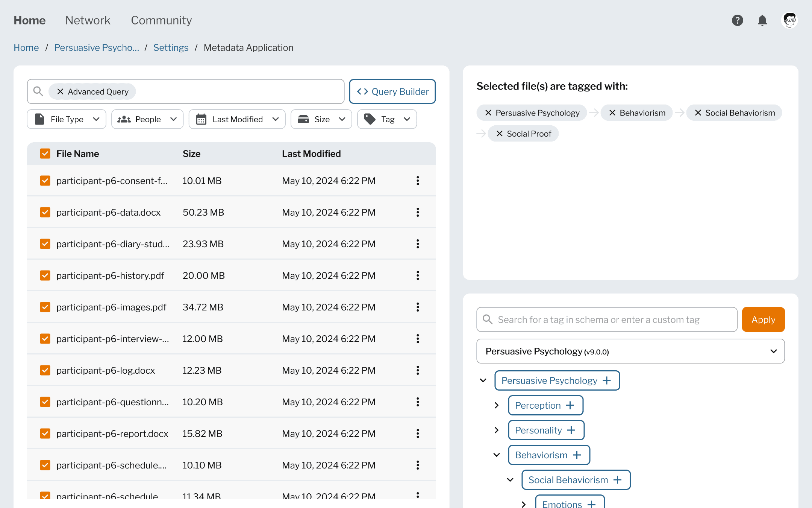
Task: Open options menu for participant-p6-interview file
Action: pyautogui.click(x=418, y=339)
